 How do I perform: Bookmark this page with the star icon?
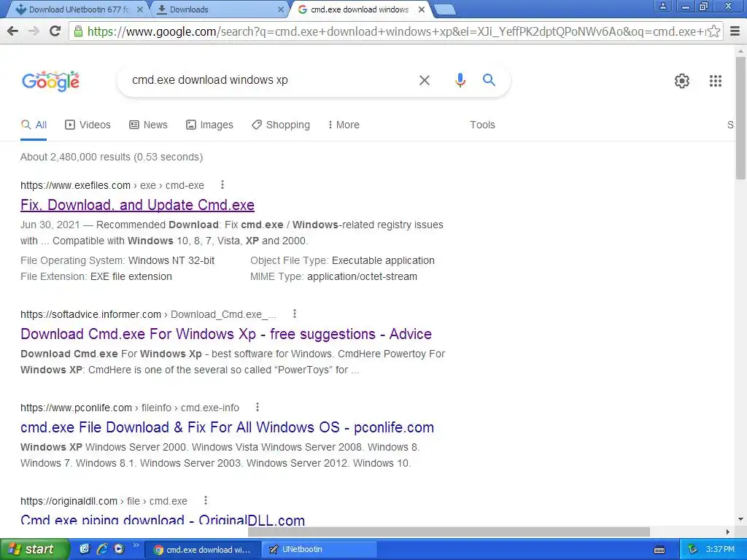coord(713,31)
